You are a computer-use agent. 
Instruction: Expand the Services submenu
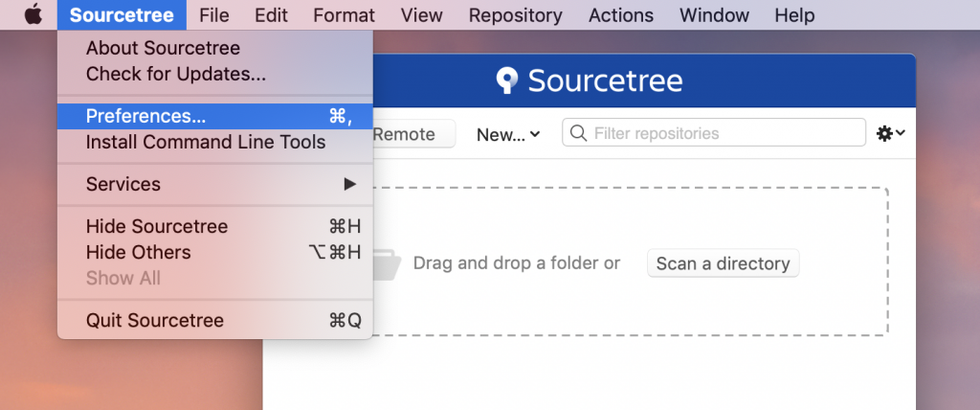215,184
